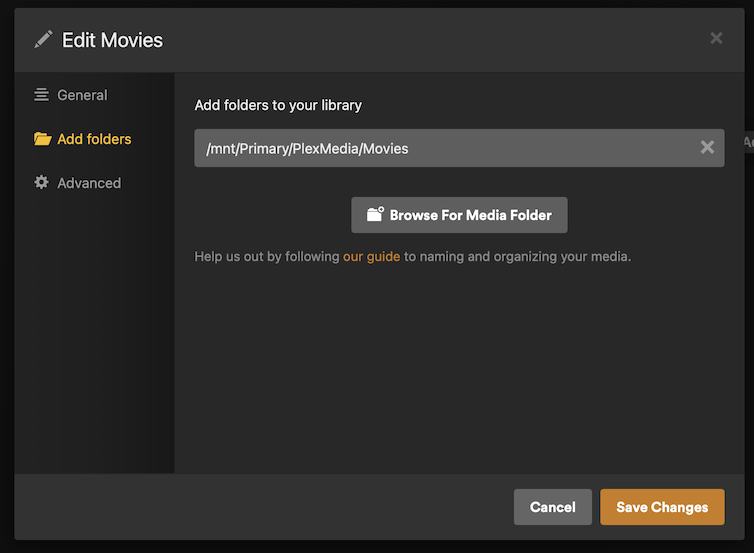Click the folder-plus icon on the Browse button
Viewport: 754px width, 553px height.
point(375,214)
